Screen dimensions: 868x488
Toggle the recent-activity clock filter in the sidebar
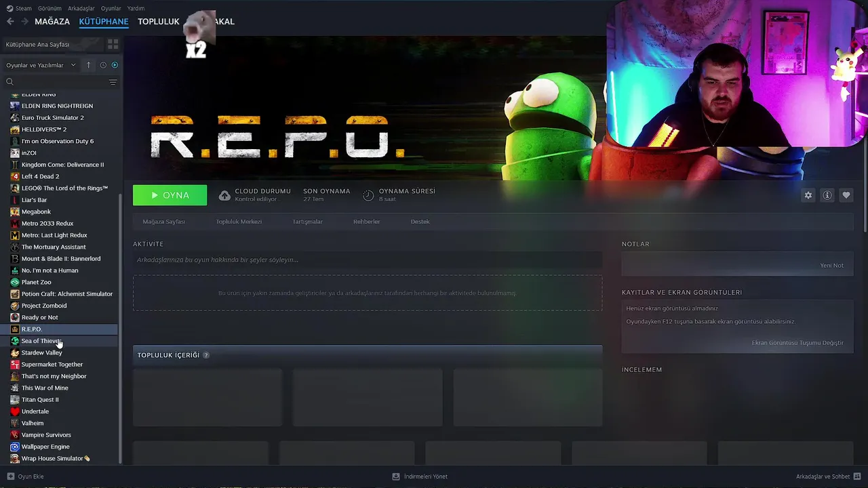(x=103, y=65)
